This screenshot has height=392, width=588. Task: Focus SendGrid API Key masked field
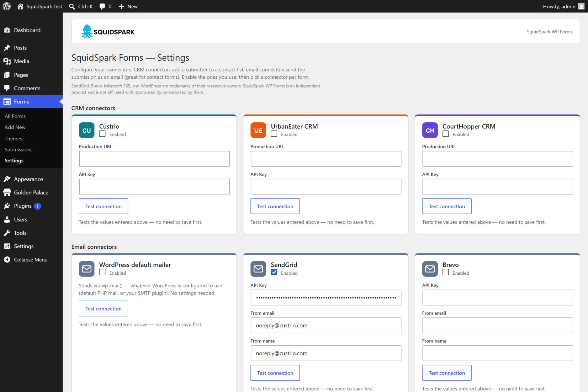(x=326, y=298)
